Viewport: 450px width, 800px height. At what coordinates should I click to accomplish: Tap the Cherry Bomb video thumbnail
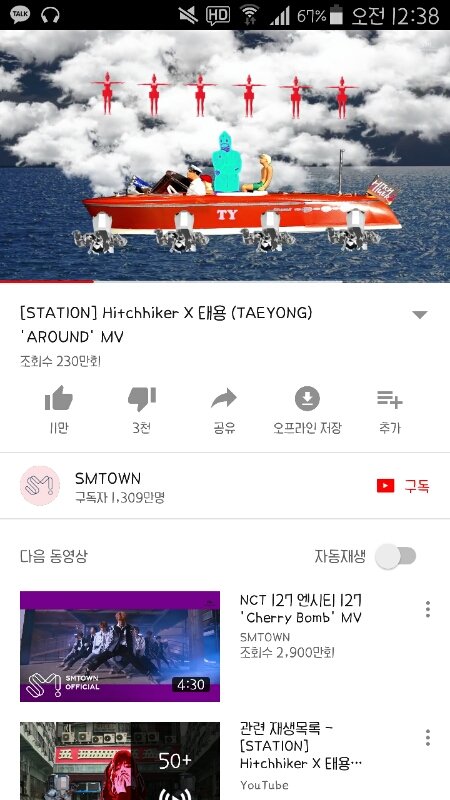(x=120, y=646)
